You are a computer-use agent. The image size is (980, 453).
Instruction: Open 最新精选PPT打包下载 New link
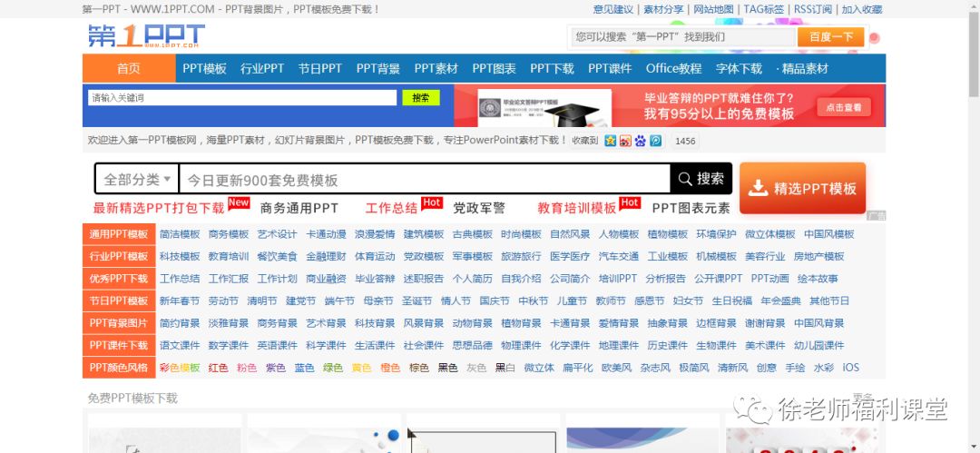[159, 208]
